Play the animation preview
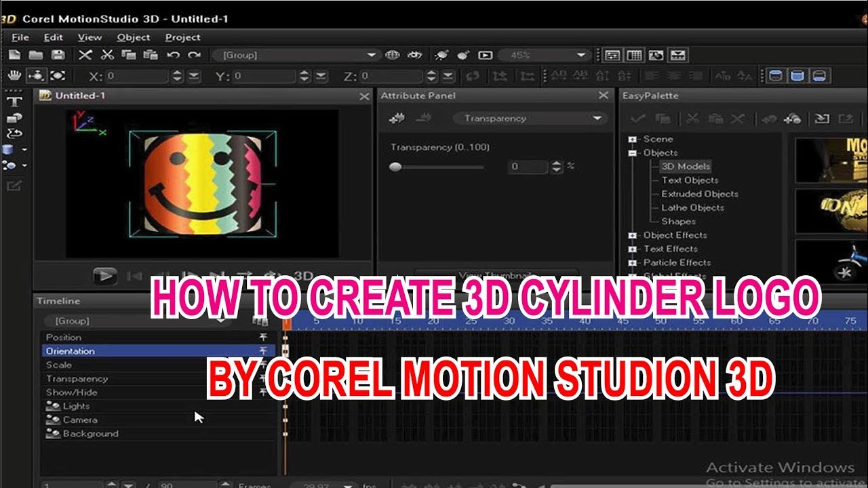Viewport: 868px width, 488px height. pos(104,275)
